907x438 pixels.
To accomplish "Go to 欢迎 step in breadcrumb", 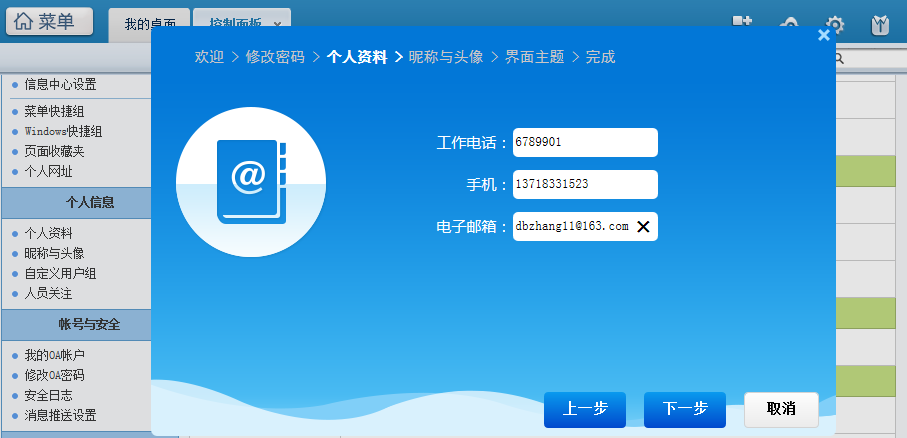I will [x=209, y=57].
